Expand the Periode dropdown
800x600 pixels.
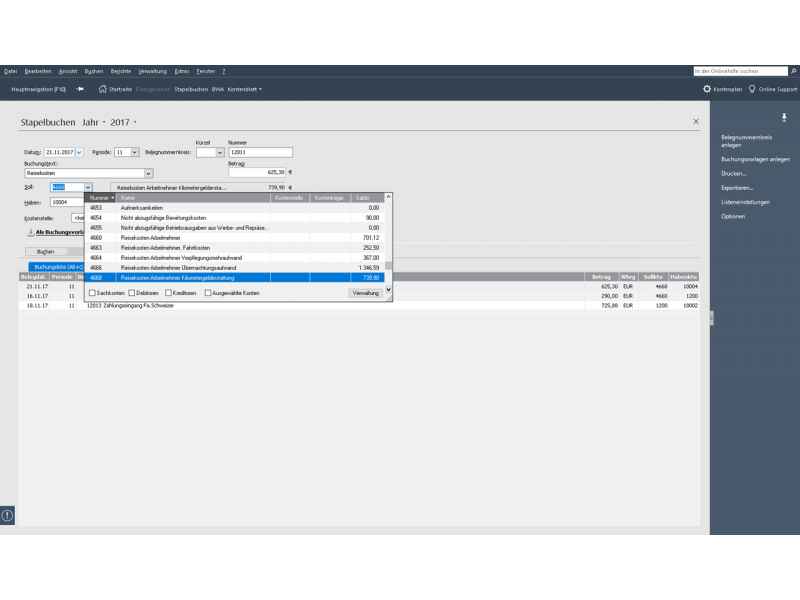point(134,152)
